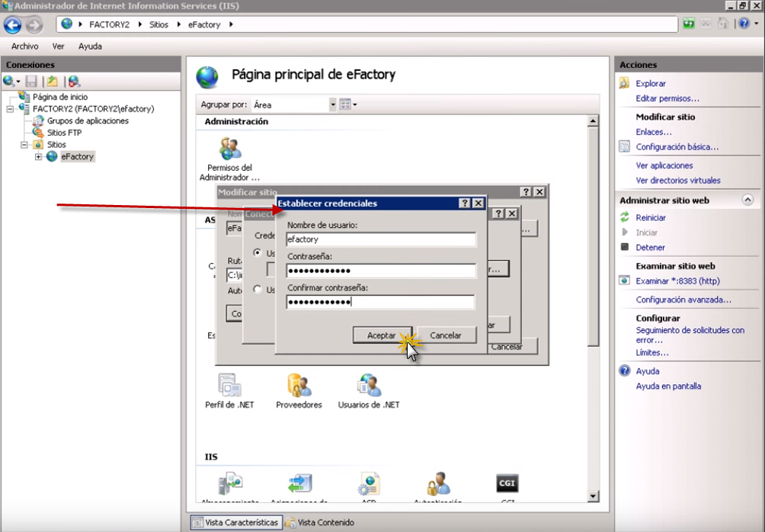
Task: Select Página de inicio in the tree
Action: [60, 97]
